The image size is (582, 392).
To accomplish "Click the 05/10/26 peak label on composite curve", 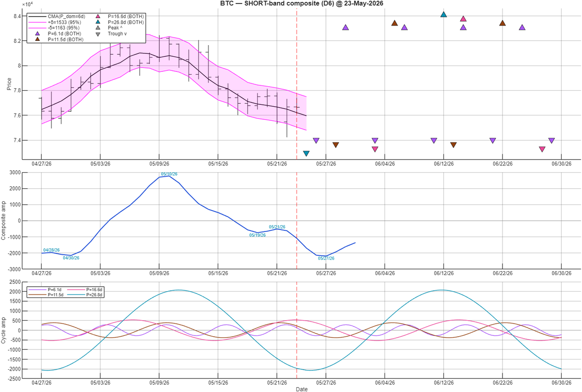I will tap(169, 174).
